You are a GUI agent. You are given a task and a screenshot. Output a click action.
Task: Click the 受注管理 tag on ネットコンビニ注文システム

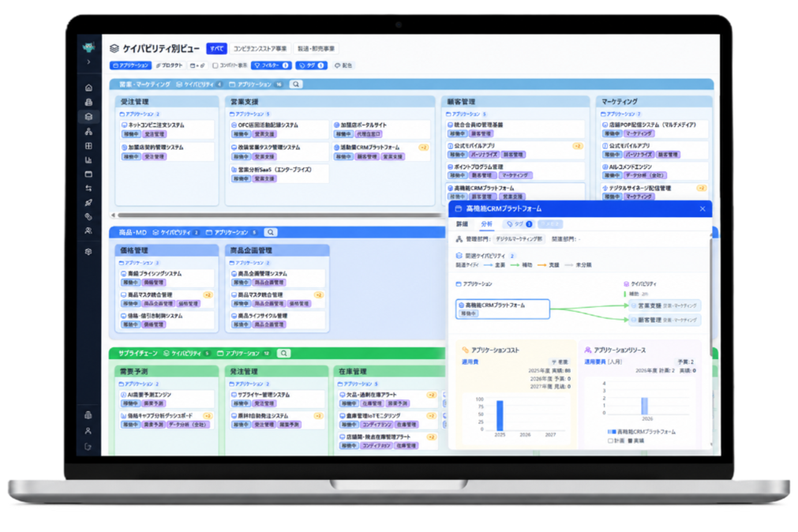[x=154, y=134]
